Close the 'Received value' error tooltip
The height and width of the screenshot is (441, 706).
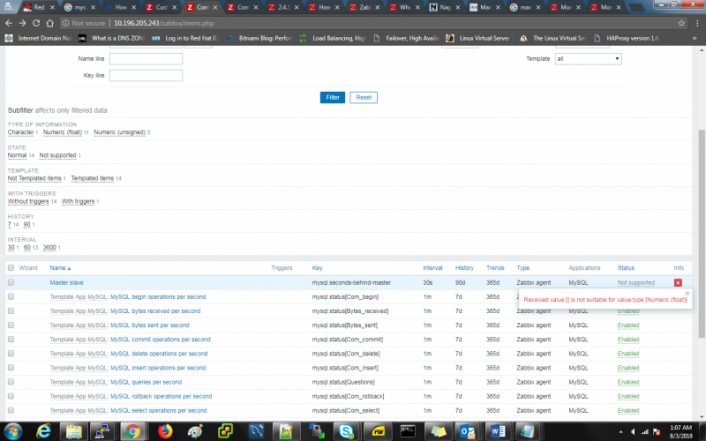(687, 294)
